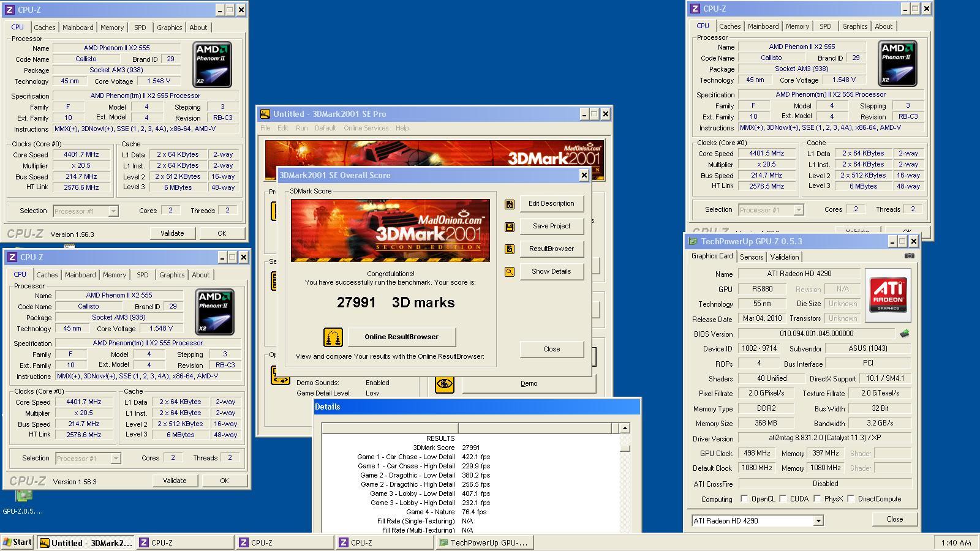This screenshot has width=980, height=551.
Task: Click the Show Details magnifier icon
Action: pos(510,272)
